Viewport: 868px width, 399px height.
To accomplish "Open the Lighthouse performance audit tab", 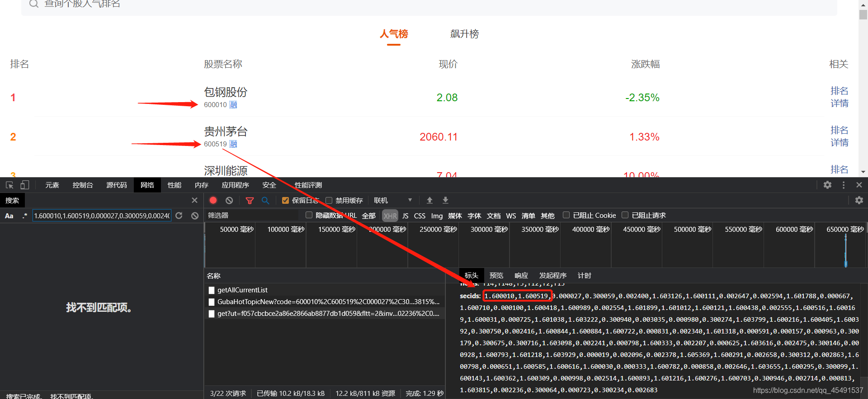I will [308, 185].
